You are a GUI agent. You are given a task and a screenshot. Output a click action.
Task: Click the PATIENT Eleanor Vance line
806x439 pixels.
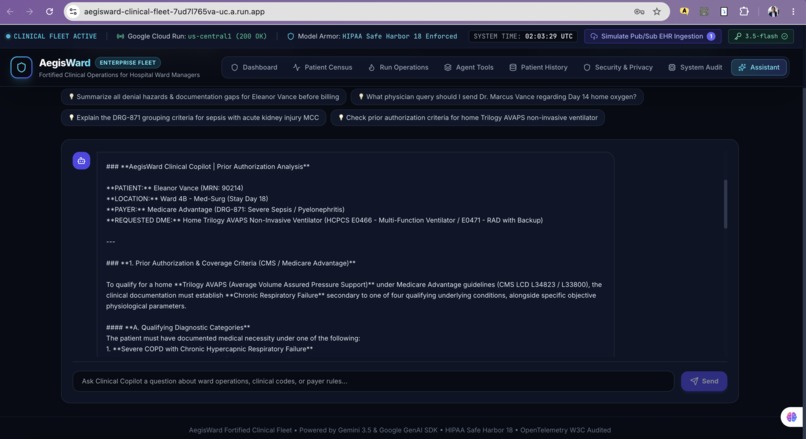pos(175,188)
